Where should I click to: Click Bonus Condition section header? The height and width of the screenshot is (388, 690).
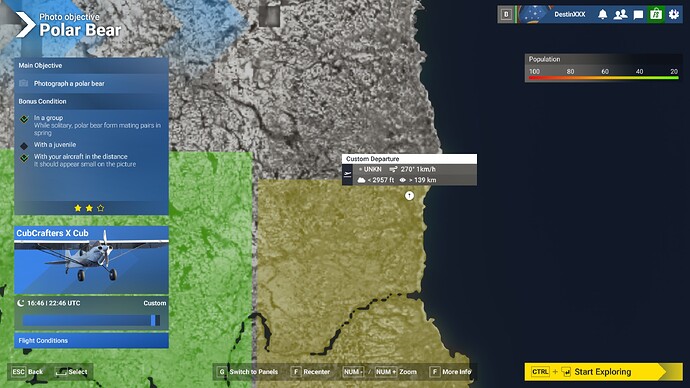pyautogui.click(x=92, y=101)
